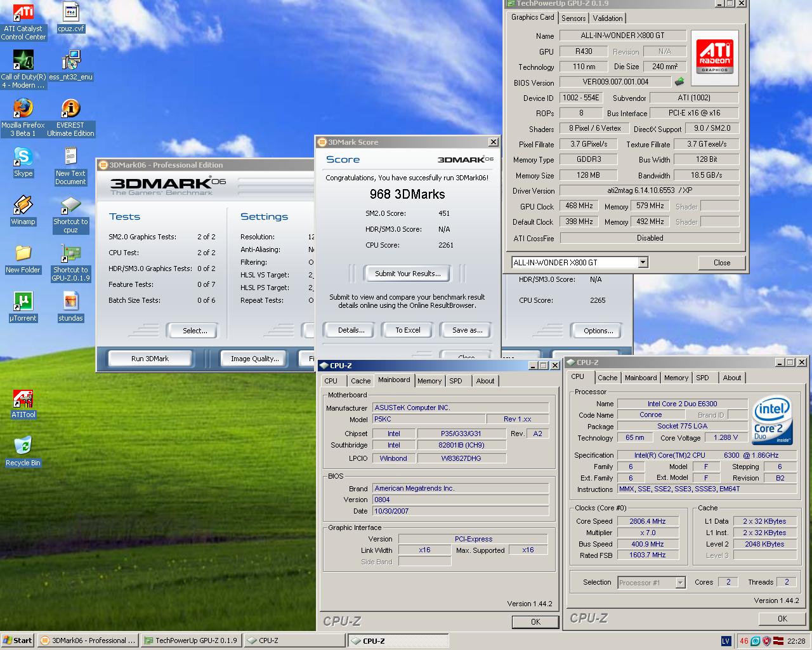
Task: Open the Windows Start menu
Action: click(18, 640)
